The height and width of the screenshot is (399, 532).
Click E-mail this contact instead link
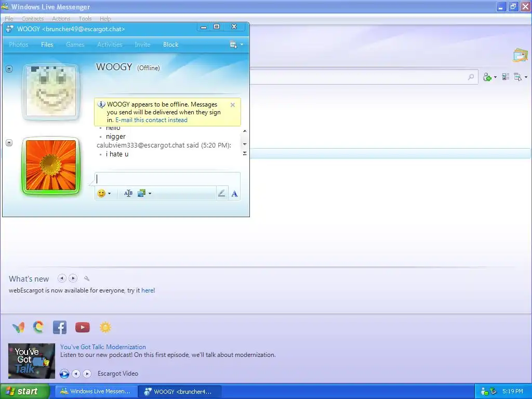click(151, 120)
